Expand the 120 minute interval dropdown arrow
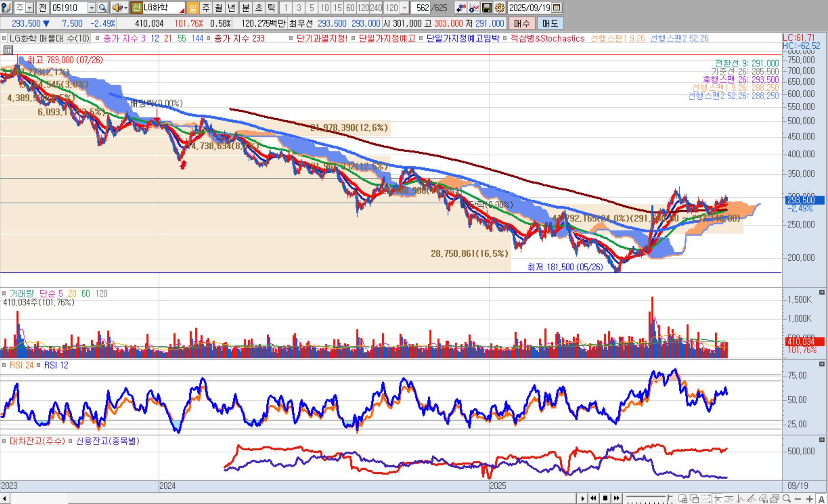The height and width of the screenshot is (504, 828). (x=404, y=8)
